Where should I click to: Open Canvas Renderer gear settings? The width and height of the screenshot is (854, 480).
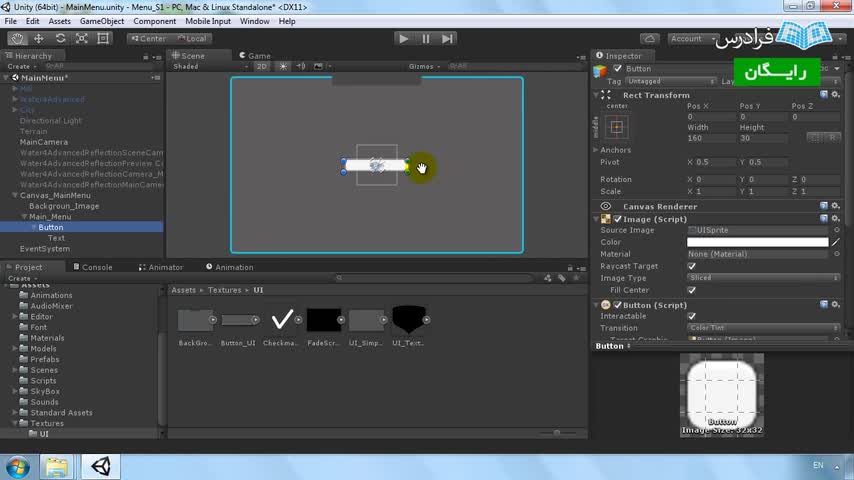click(835, 206)
